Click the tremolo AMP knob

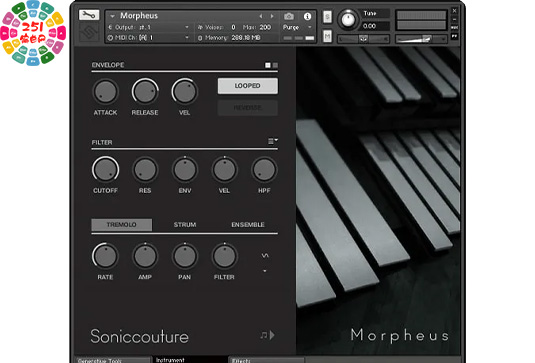[145, 256]
